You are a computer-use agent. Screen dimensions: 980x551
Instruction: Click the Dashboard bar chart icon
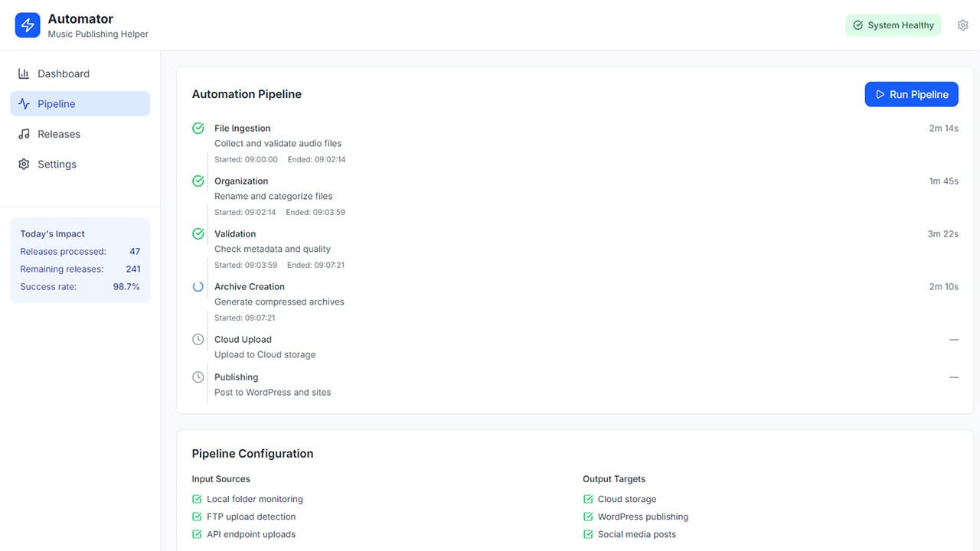(24, 73)
